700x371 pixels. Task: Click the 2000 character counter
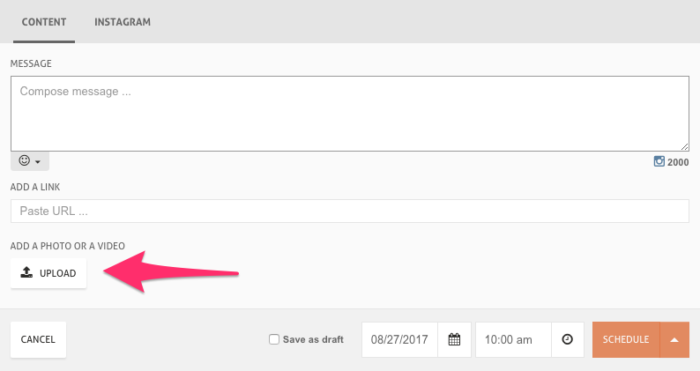pyautogui.click(x=678, y=163)
